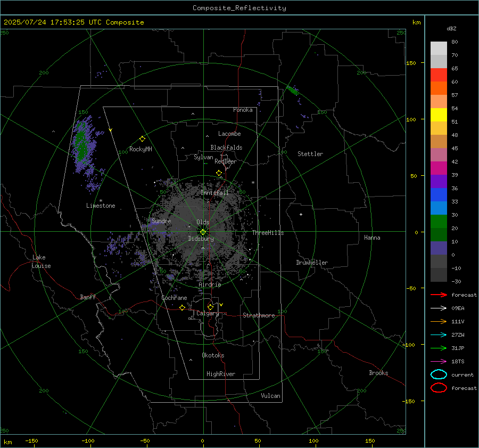Click the Airdrie town label

coord(210,284)
